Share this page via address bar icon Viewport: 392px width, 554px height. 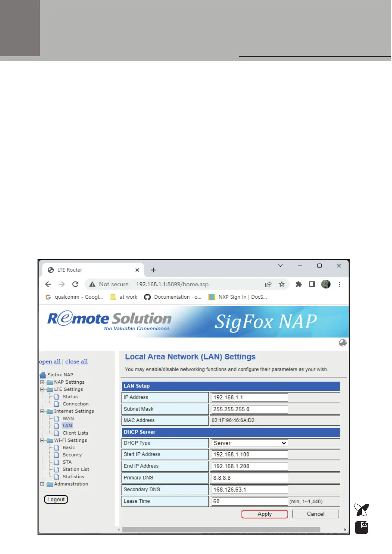[268, 284]
